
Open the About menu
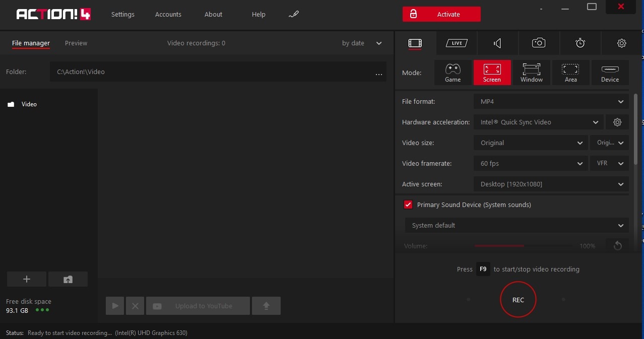[213, 14]
